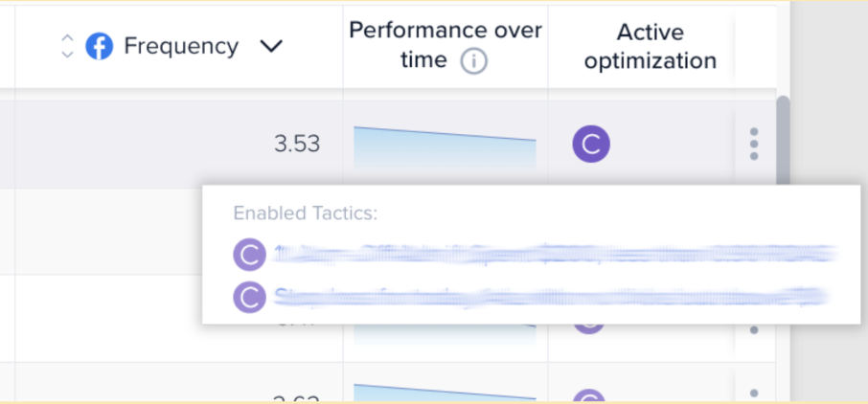Image resolution: width=868 pixels, height=404 pixels.
Task: Open the three-dot menu for the 3.53 row
Action: click(x=753, y=144)
